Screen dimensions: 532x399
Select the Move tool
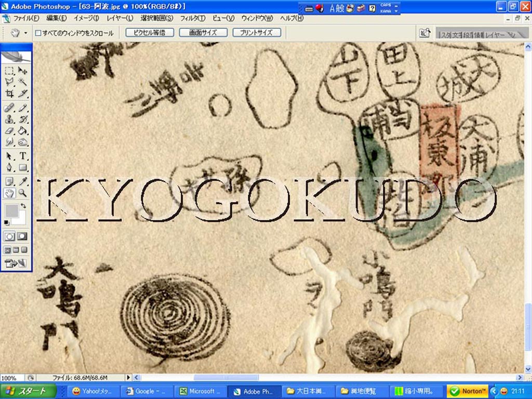pyautogui.click(x=22, y=71)
